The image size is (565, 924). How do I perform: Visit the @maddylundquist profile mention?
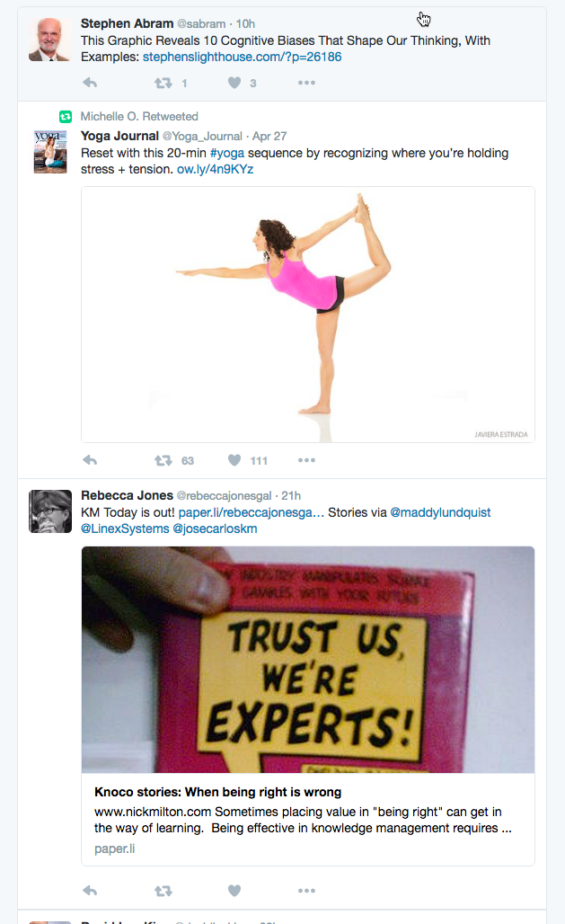(x=440, y=512)
